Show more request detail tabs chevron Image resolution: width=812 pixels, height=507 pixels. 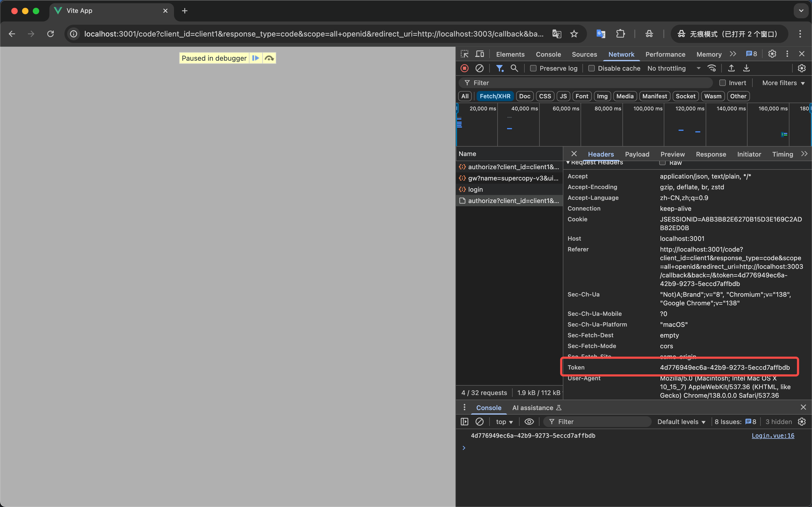804,154
